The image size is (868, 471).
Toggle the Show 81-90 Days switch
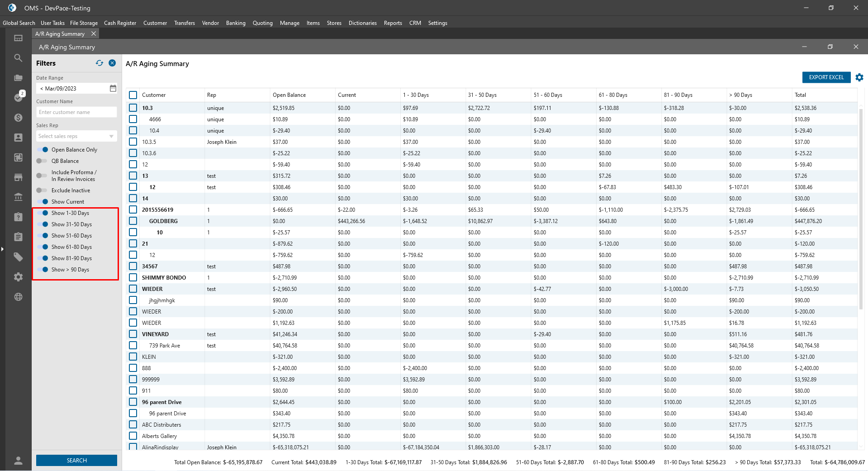pos(42,258)
